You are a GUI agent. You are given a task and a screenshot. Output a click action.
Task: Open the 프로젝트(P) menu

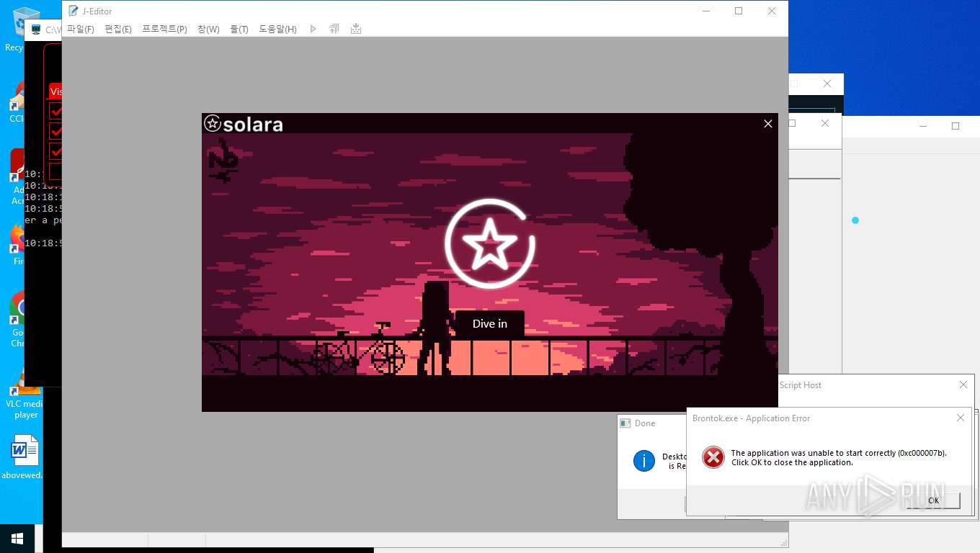point(164,29)
